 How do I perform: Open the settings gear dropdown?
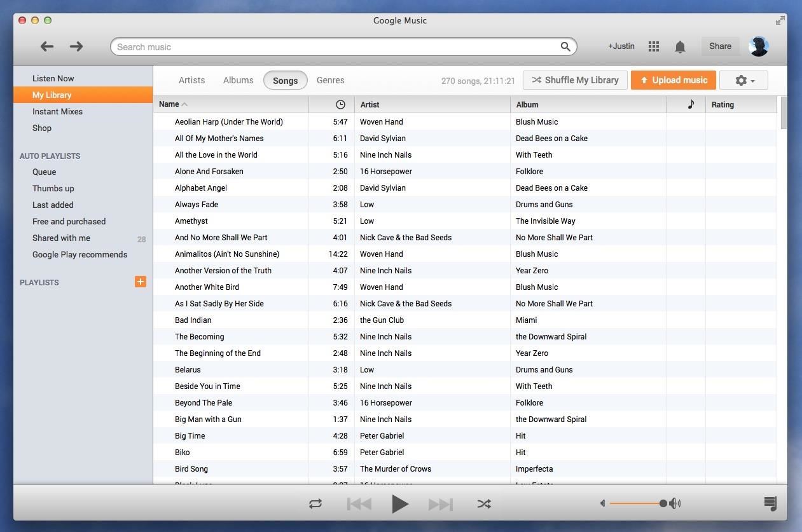coord(743,80)
